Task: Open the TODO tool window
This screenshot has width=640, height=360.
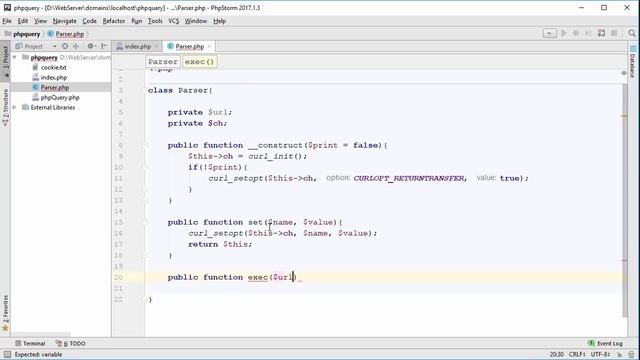Action: 71,343
